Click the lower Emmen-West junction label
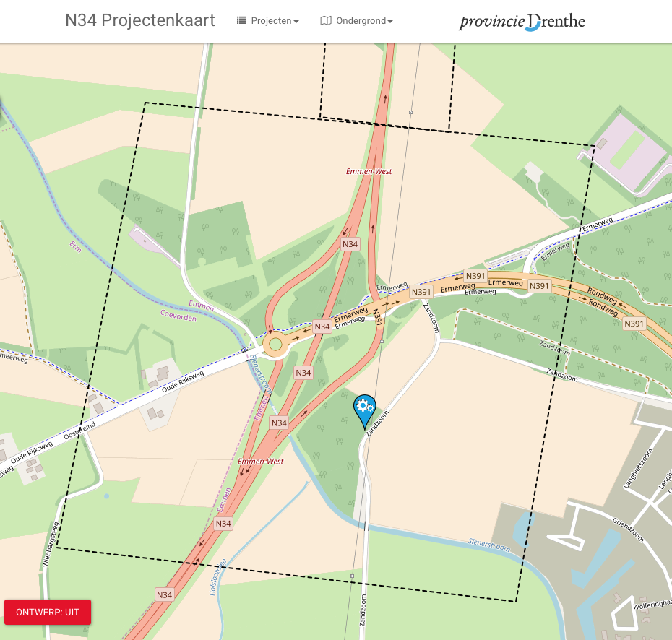 [x=261, y=462]
